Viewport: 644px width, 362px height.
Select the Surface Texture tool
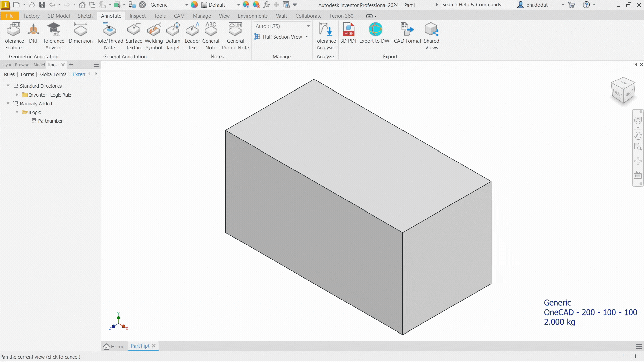134,36
